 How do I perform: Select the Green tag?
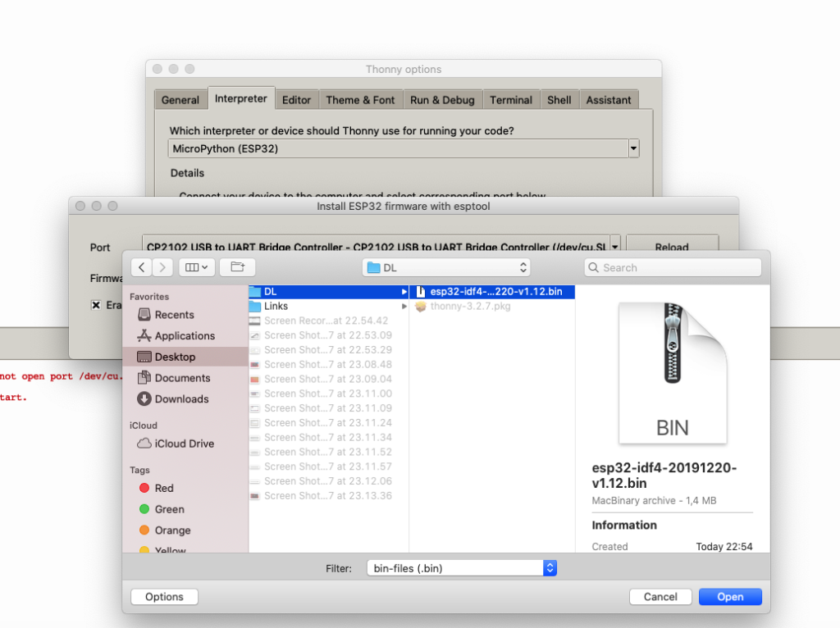pyautogui.click(x=162, y=509)
